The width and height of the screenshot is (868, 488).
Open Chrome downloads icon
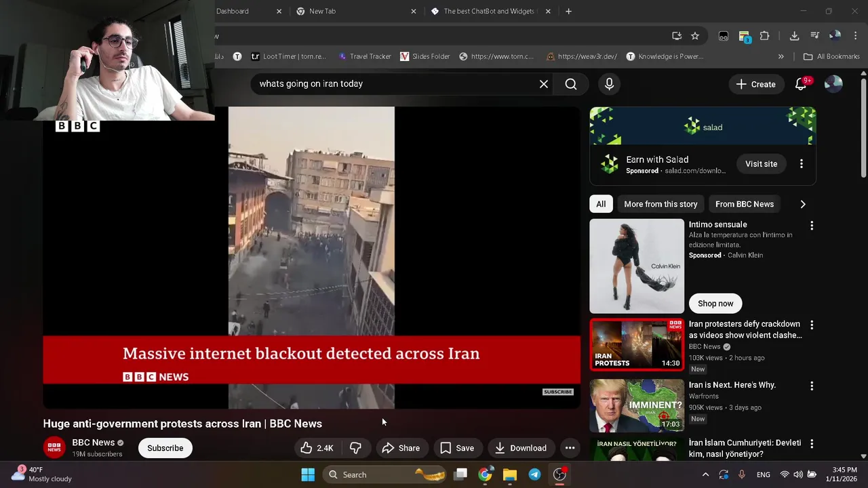[x=794, y=36]
